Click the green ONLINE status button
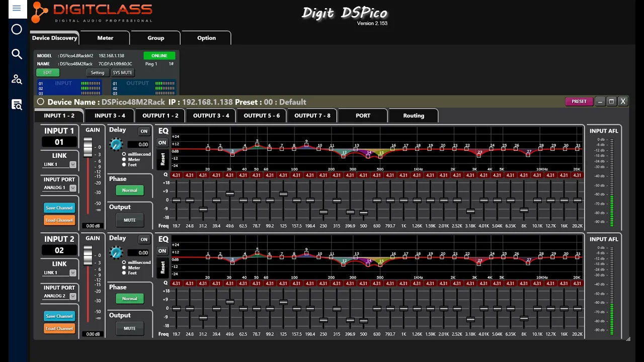 pos(159,56)
